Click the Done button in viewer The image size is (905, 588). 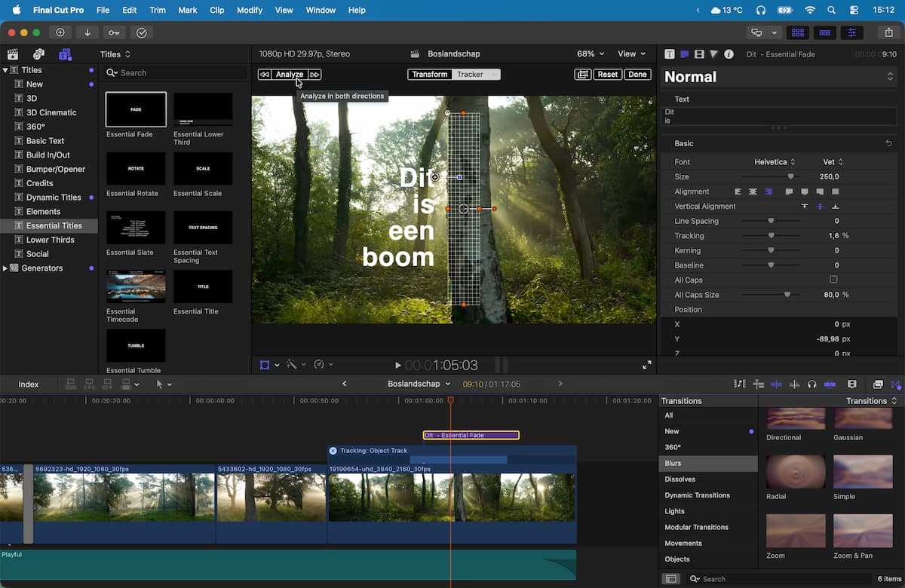(x=637, y=75)
